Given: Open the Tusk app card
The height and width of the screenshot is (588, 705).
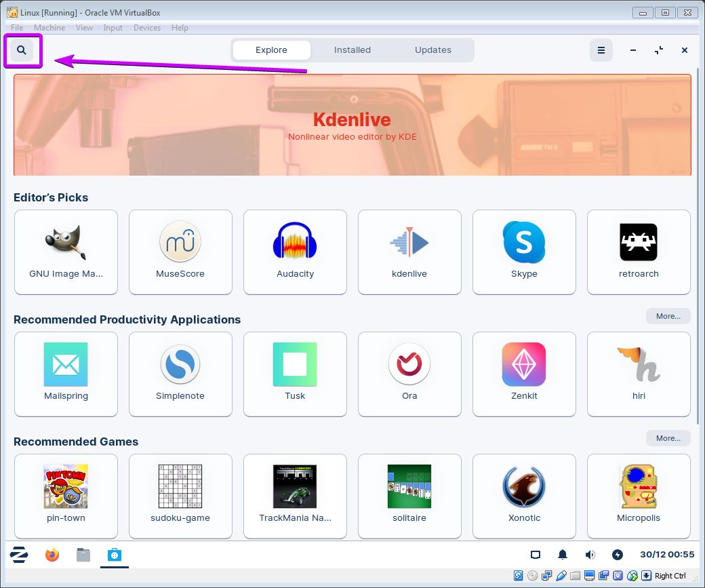Looking at the screenshot, I should 295,374.
